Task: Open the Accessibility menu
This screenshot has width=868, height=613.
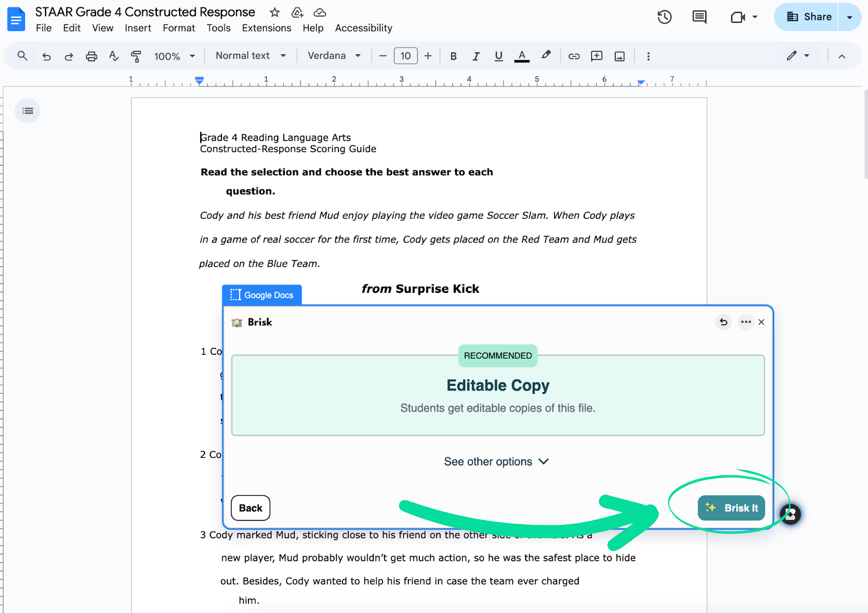Action: (363, 28)
